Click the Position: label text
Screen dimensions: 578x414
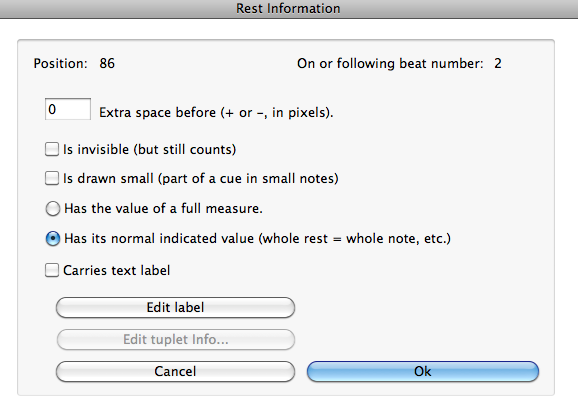(60, 63)
